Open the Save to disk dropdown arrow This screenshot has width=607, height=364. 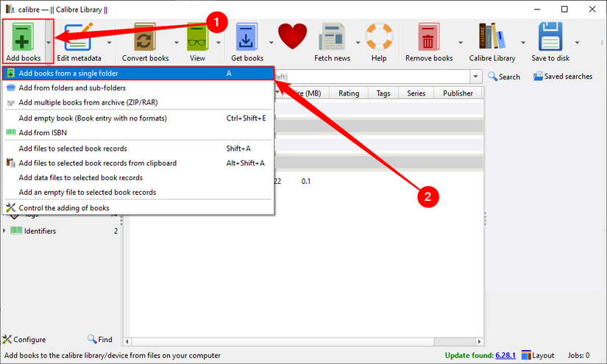pos(577,42)
